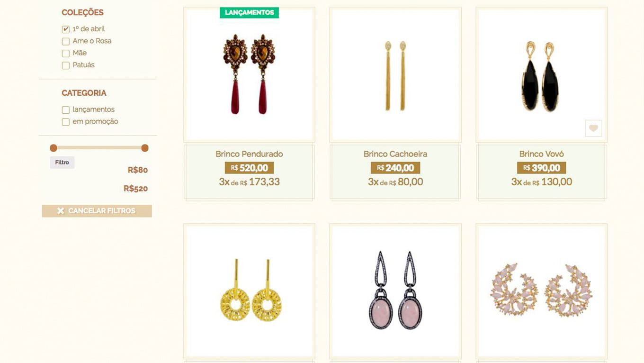Tick the Patuás collection checkbox

(66, 66)
